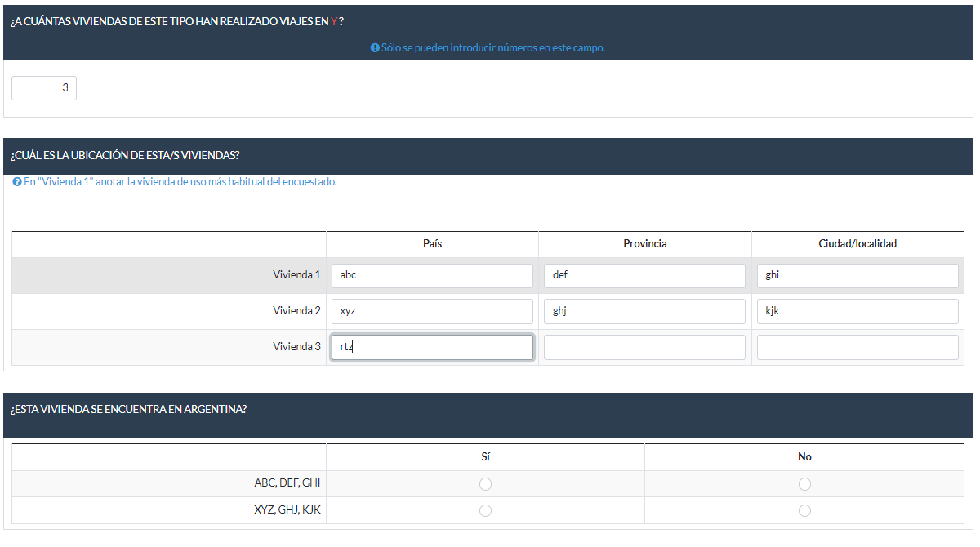Choose Sí for XYZ, GHJ, KJK
The image size is (980, 547).
click(485, 510)
